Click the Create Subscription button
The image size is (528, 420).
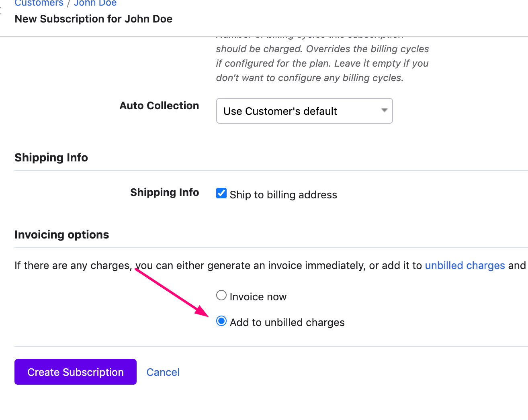[75, 372]
